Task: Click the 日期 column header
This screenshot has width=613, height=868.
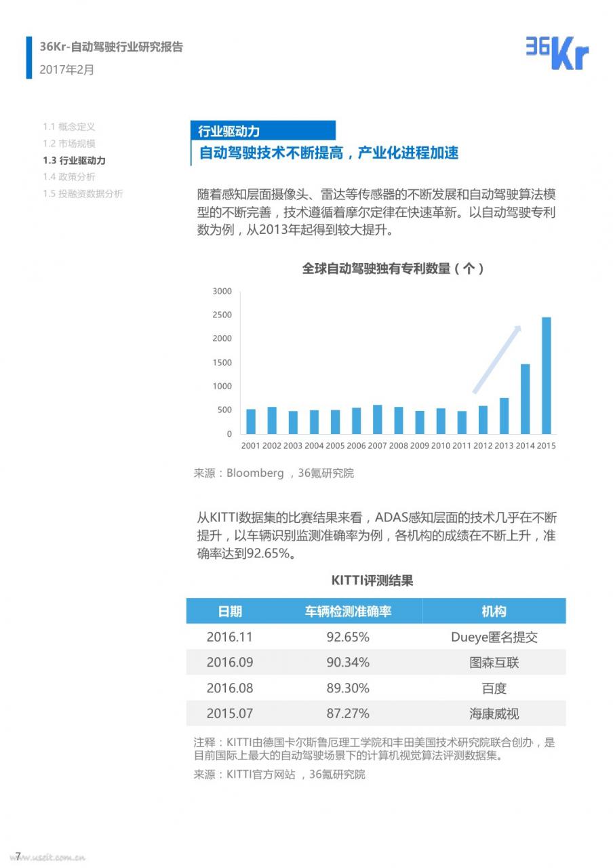Action: click(230, 612)
